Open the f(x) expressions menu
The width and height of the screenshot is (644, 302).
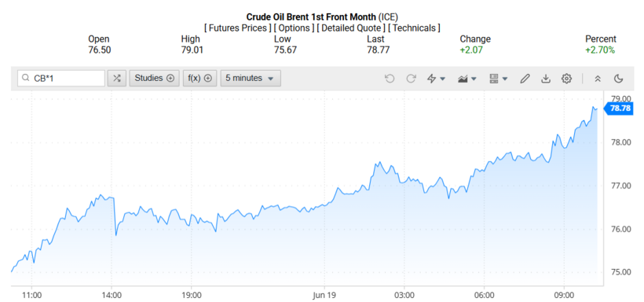point(199,78)
